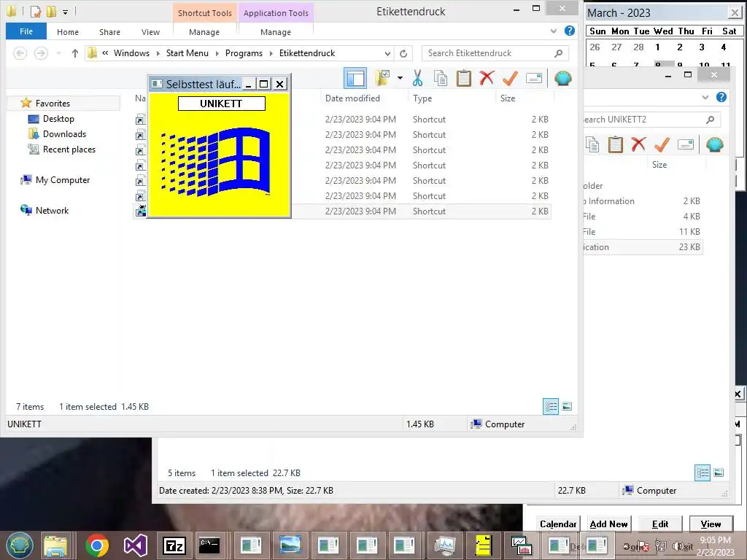Open 7-Zip from the taskbar
The width and height of the screenshot is (747, 560).
point(174,545)
